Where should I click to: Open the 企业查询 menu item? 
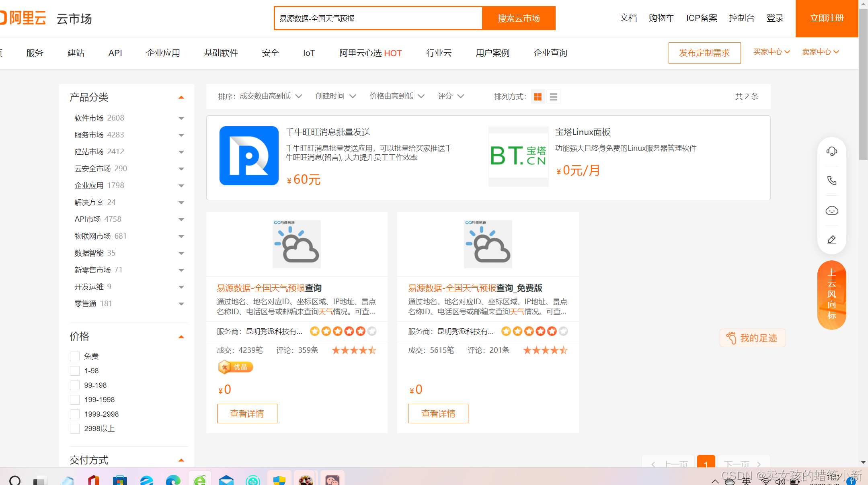click(x=550, y=53)
